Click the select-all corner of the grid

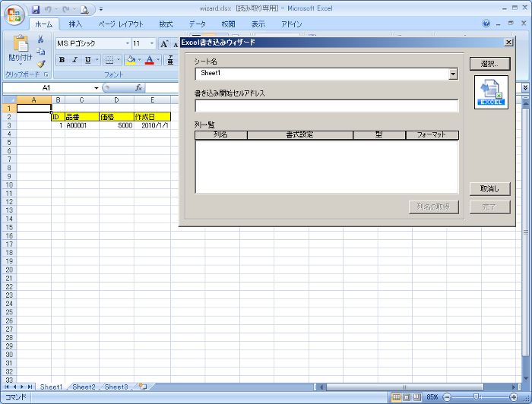pos(9,100)
